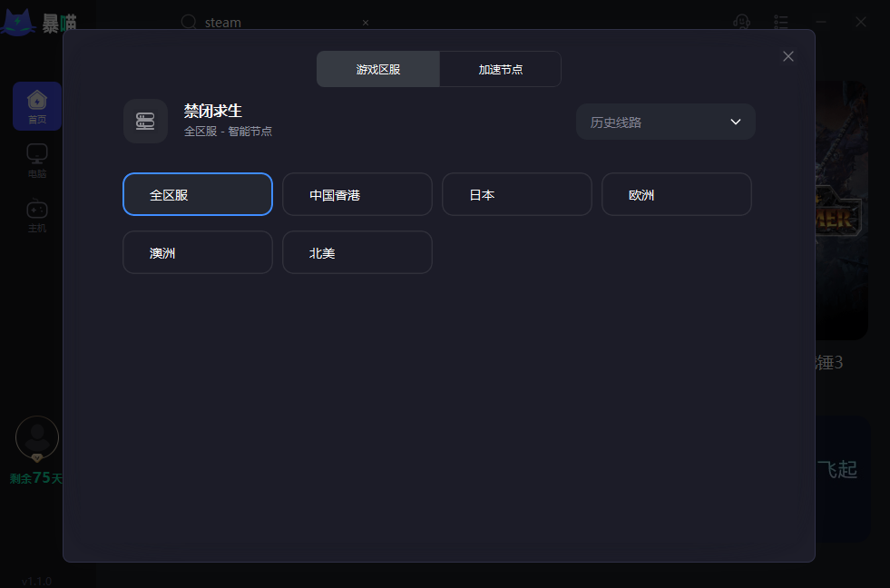
Task: Select the 电脑 computer sidebar icon
Action: pyautogui.click(x=37, y=161)
